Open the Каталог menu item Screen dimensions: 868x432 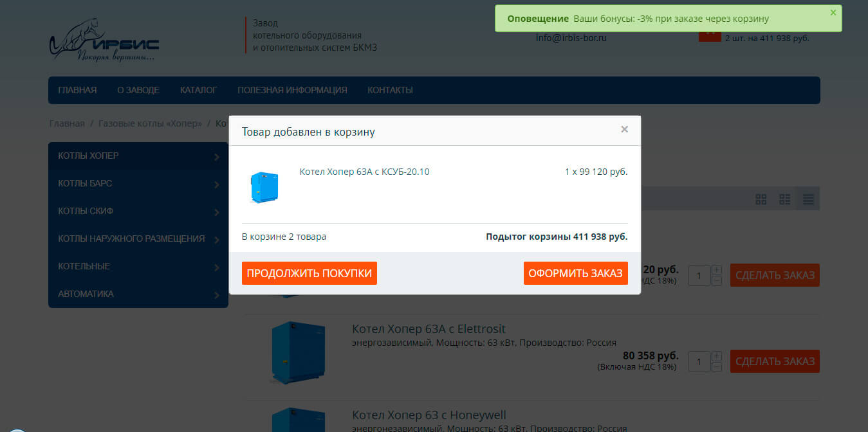[198, 90]
